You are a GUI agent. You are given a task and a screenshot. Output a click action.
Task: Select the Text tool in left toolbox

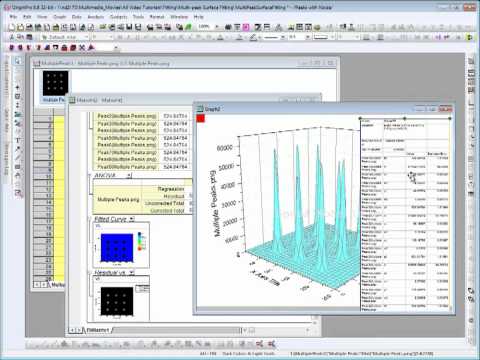pos(18,140)
